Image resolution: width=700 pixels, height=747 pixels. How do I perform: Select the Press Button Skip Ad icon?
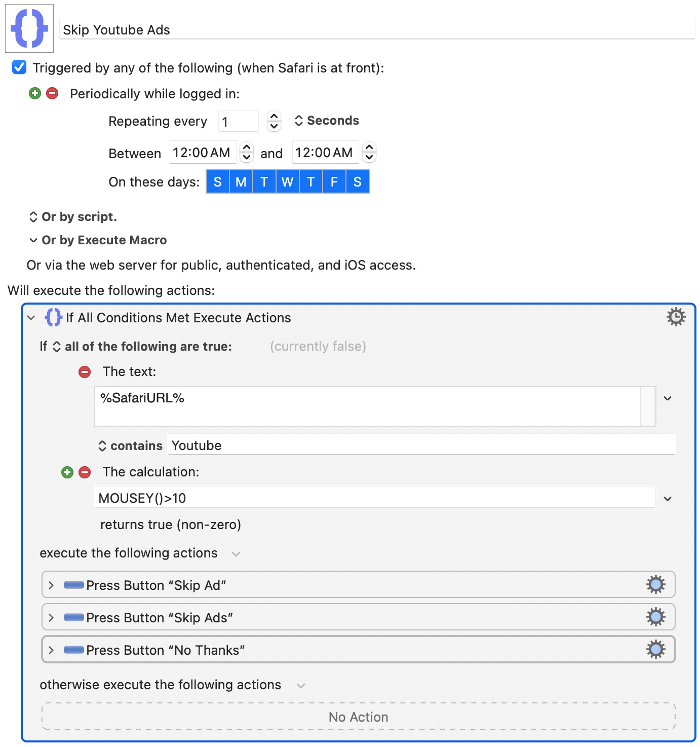[74, 585]
